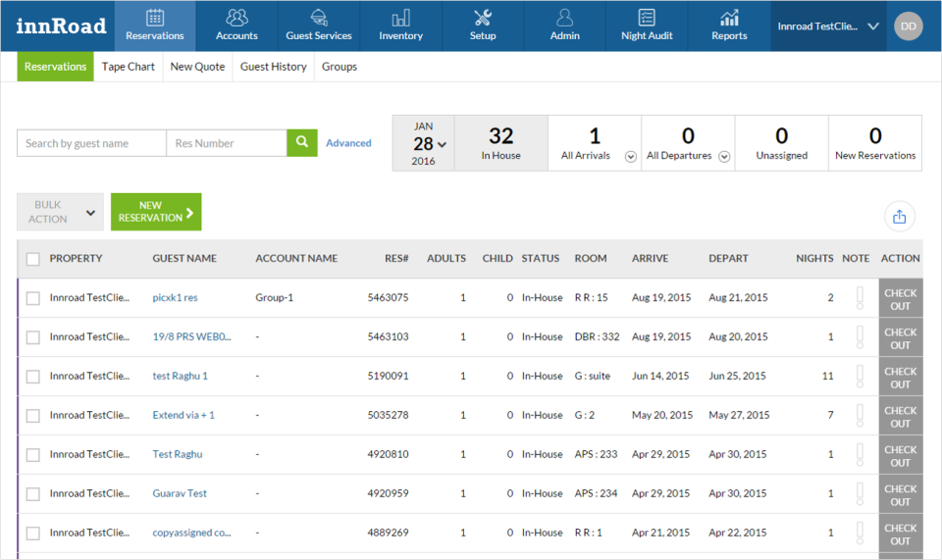This screenshot has width=942, height=560.
Task: Click the New Reservation button
Action: tap(156, 212)
